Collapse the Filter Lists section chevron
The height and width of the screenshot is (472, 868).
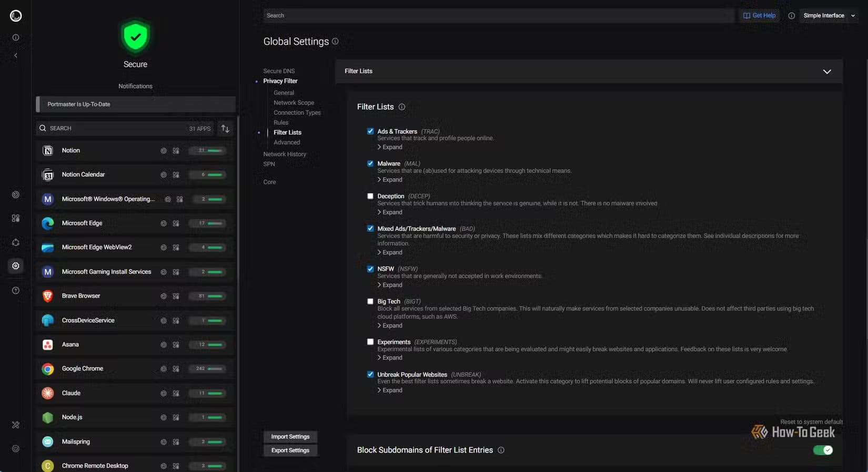(826, 71)
